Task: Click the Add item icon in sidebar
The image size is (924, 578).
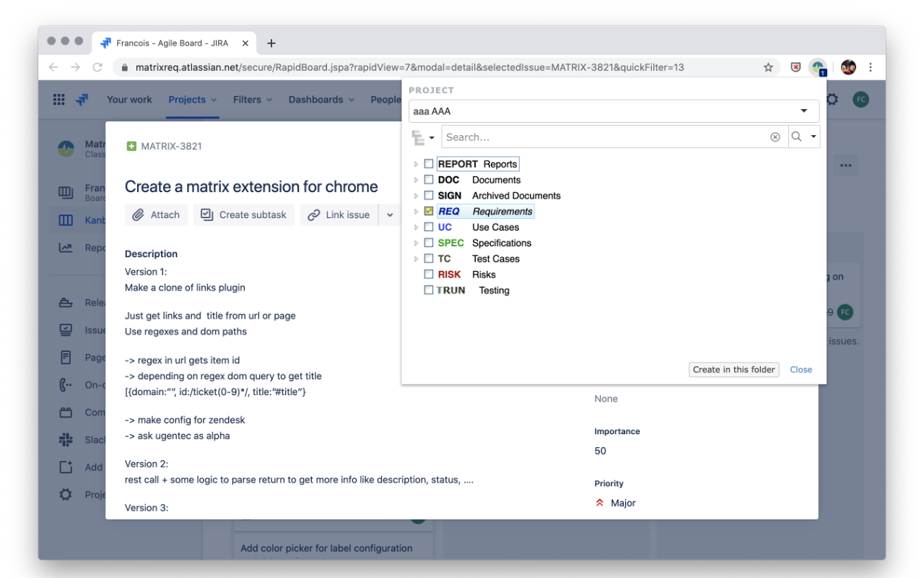Action: [x=66, y=467]
